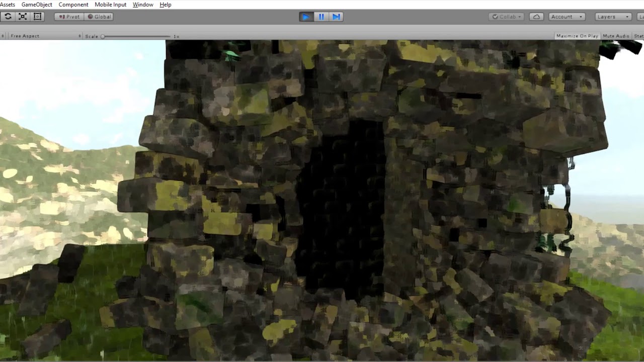Select the Rect transform tool
The width and height of the screenshot is (644, 362).
[x=37, y=17]
